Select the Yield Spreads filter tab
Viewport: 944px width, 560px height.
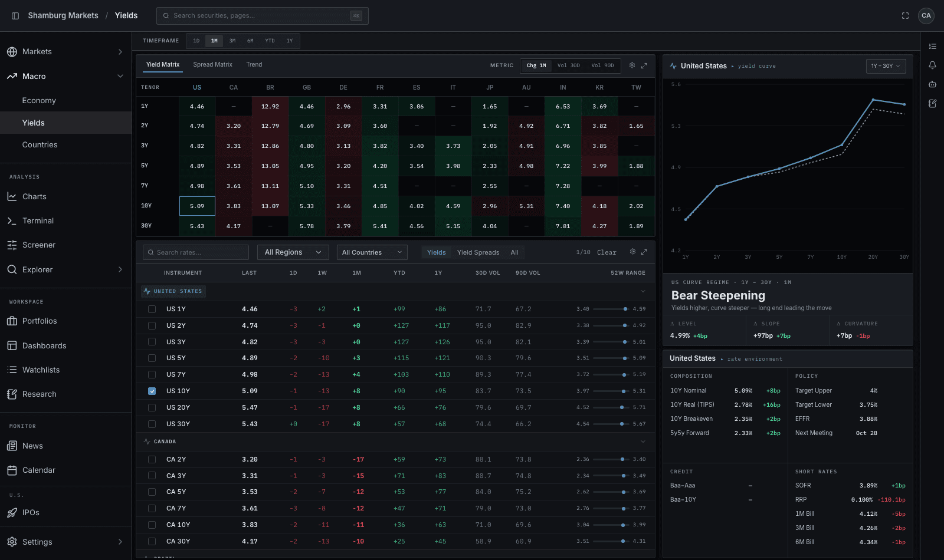tap(478, 252)
